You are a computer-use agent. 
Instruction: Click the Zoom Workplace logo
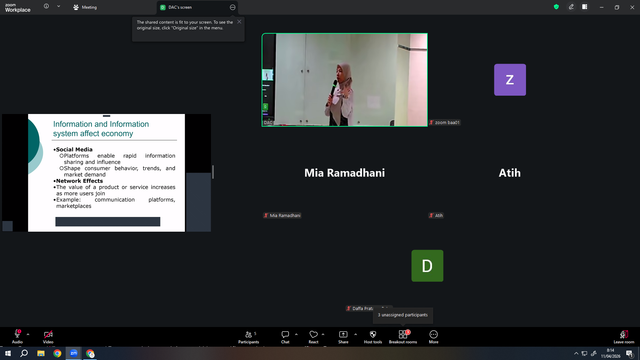(18, 7)
